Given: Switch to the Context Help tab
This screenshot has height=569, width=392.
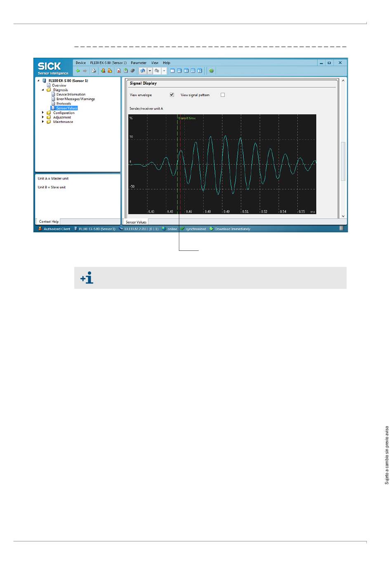Looking at the screenshot, I should (x=49, y=222).
